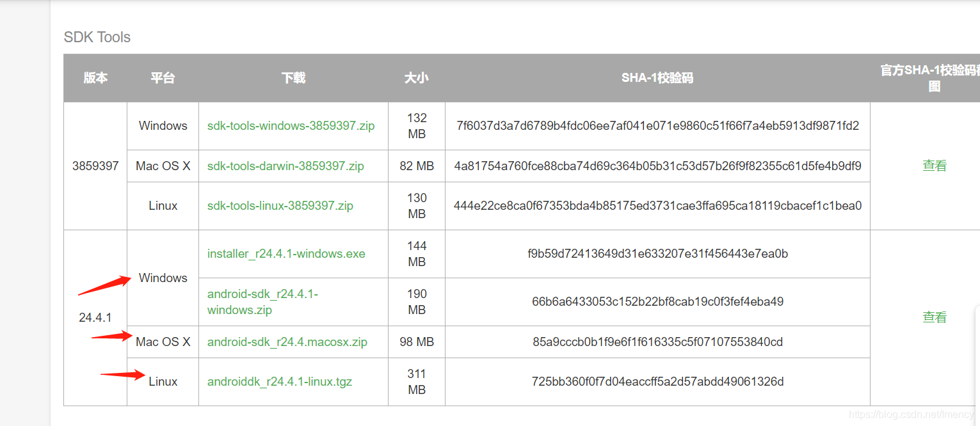
Task: Click the 98 MB size cell
Action: [417, 342]
